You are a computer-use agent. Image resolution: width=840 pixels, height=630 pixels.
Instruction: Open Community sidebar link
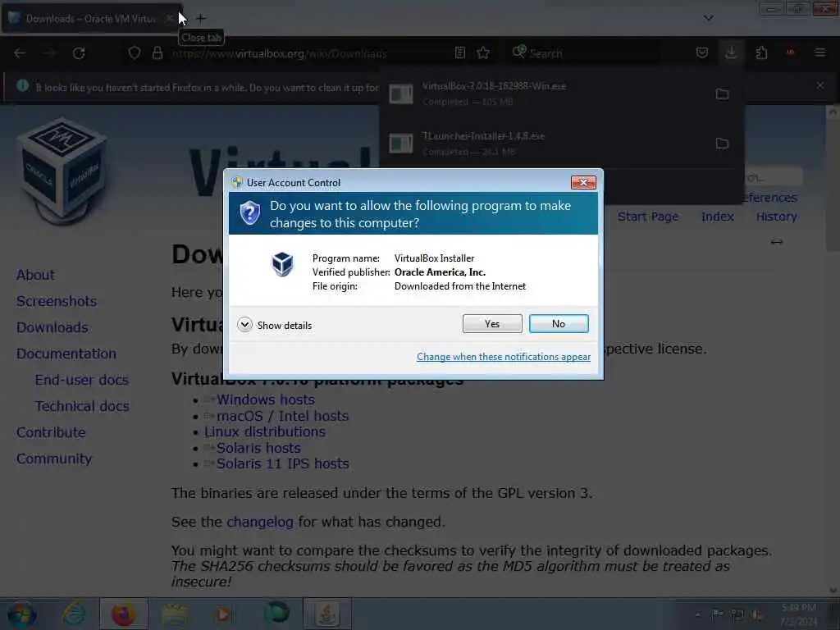[54, 459]
